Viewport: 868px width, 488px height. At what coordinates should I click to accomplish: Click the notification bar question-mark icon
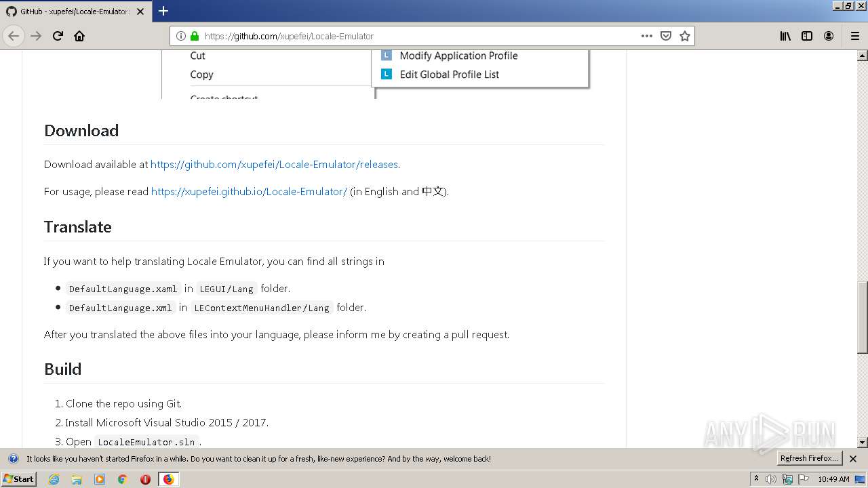coord(13,459)
